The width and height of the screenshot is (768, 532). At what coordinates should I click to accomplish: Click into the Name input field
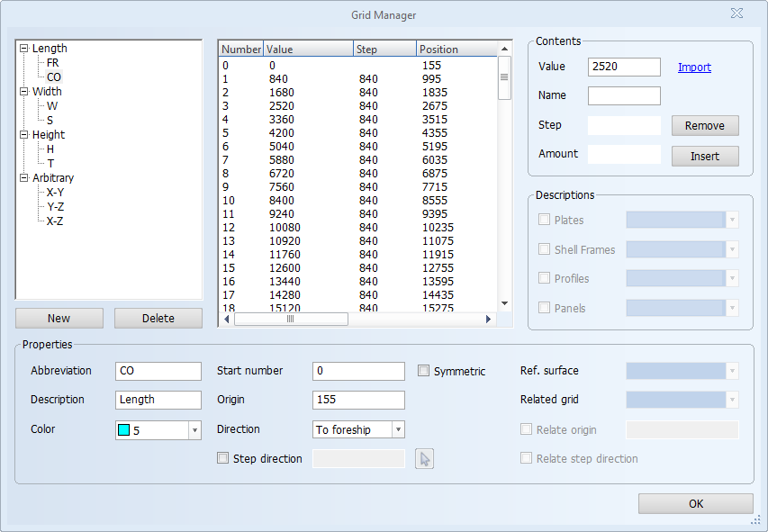coord(624,95)
